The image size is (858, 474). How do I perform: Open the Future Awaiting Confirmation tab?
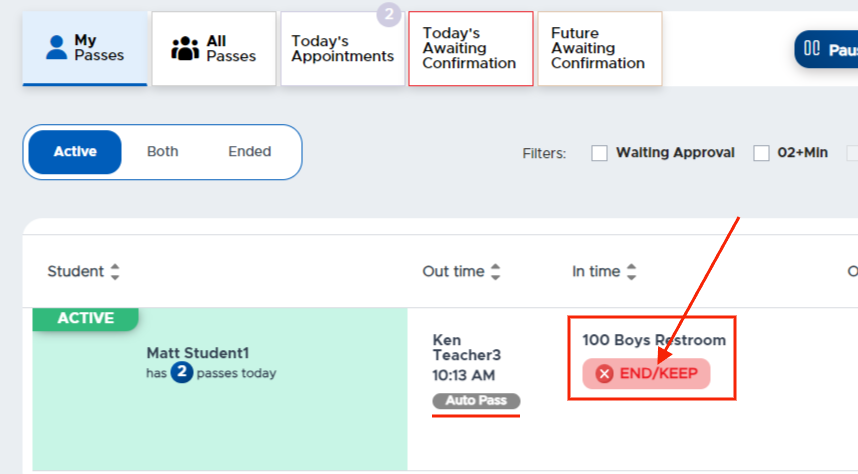[600, 48]
